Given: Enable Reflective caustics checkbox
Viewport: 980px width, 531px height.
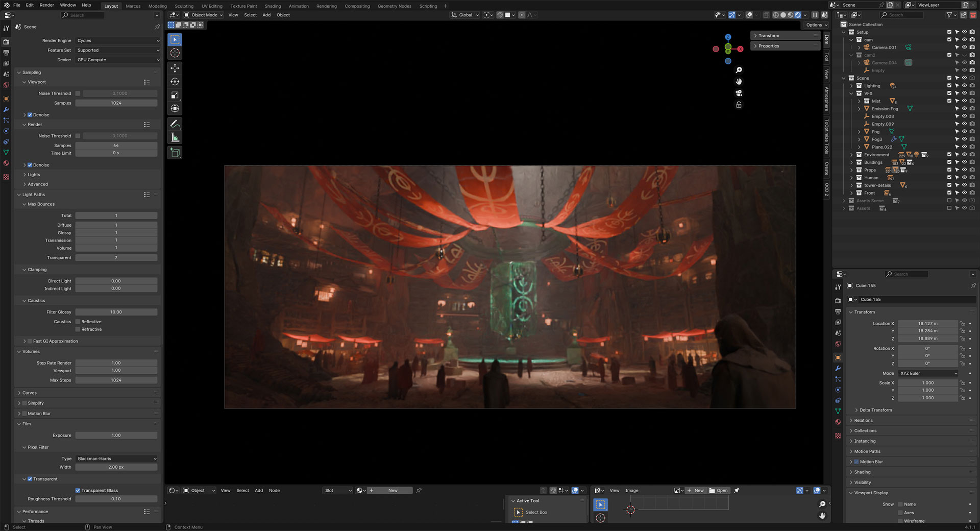Looking at the screenshot, I should pos(78,322).
